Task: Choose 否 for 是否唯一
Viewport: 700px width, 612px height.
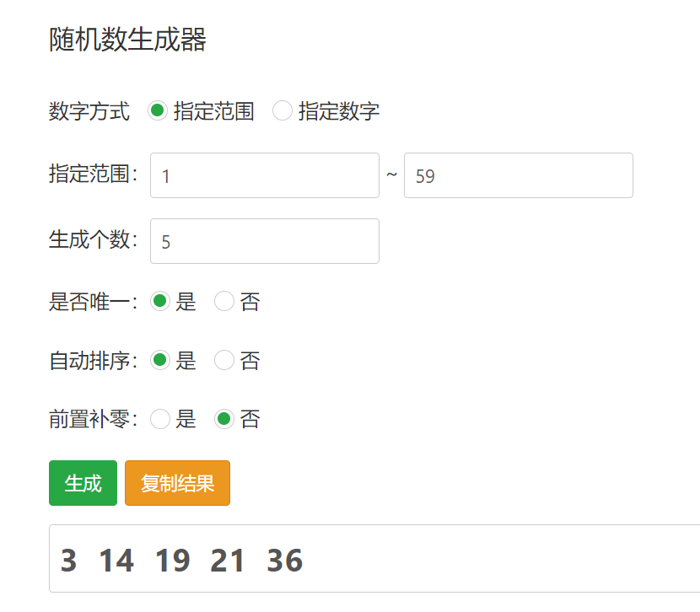Action: (224, 301)
